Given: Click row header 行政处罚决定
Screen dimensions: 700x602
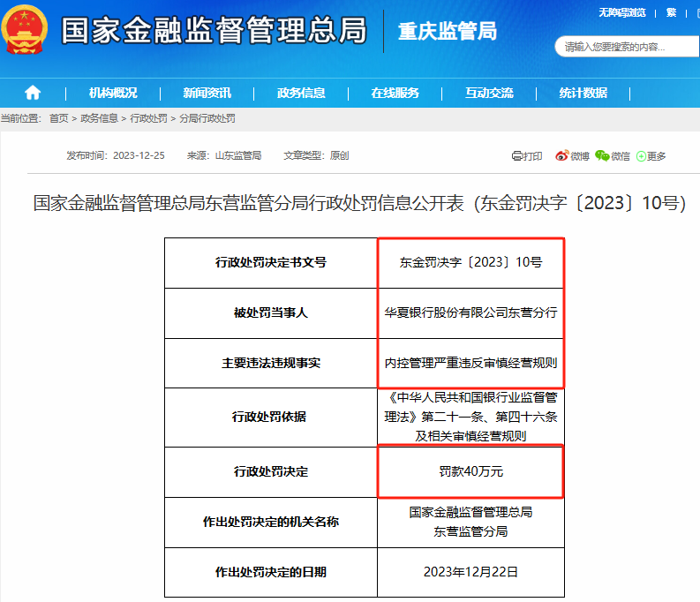Looking at the screenshot, I should click(271, 471).
